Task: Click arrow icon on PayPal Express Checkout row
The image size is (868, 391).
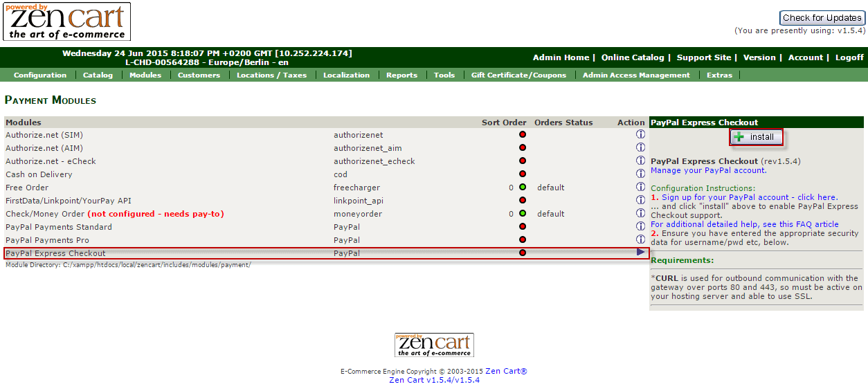Action: click(x=640, y=253)
